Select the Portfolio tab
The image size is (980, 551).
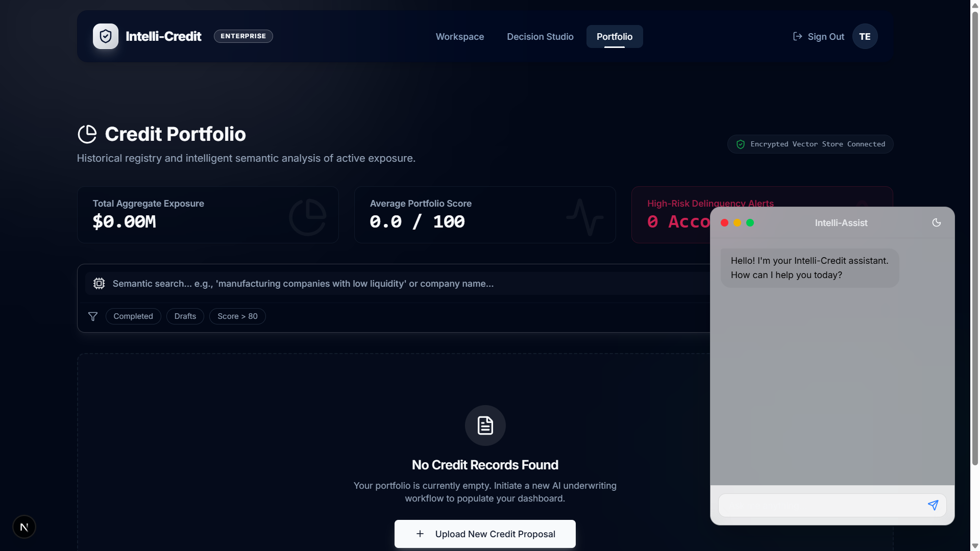(x=615, y=37)
